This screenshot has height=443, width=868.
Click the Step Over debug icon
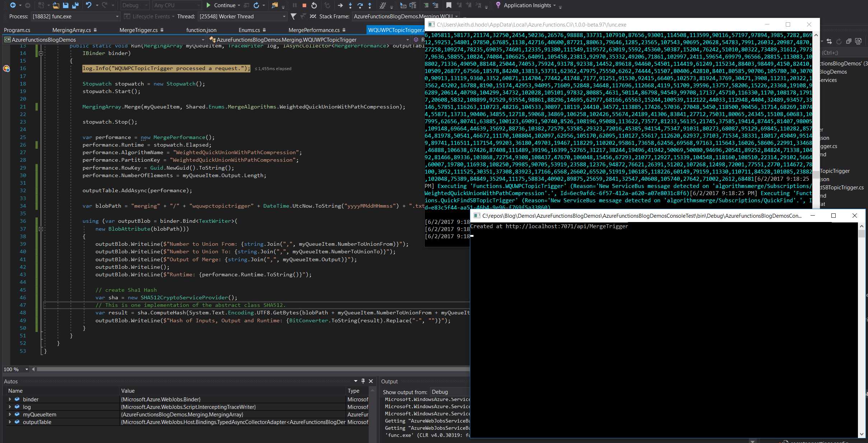(359, 5)
